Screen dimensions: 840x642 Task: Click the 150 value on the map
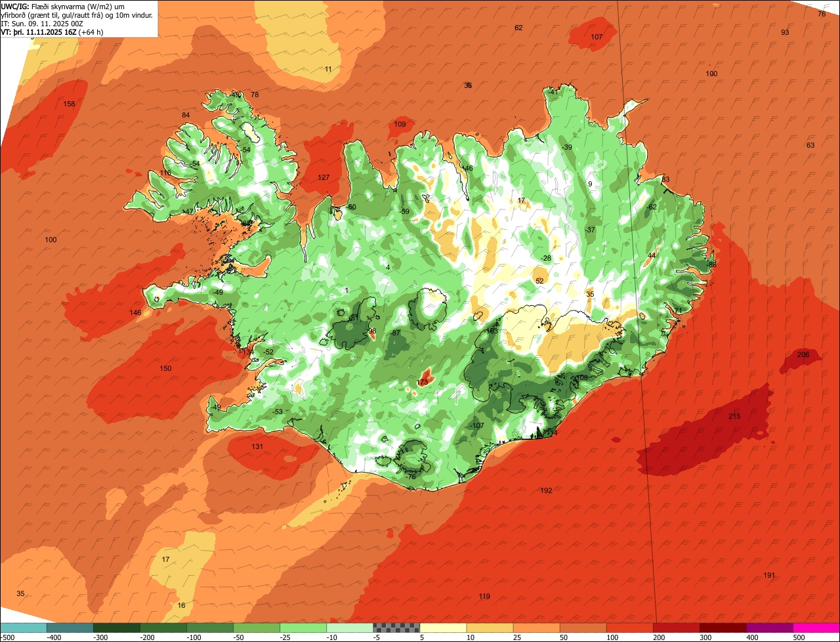(x=165, y=368)
